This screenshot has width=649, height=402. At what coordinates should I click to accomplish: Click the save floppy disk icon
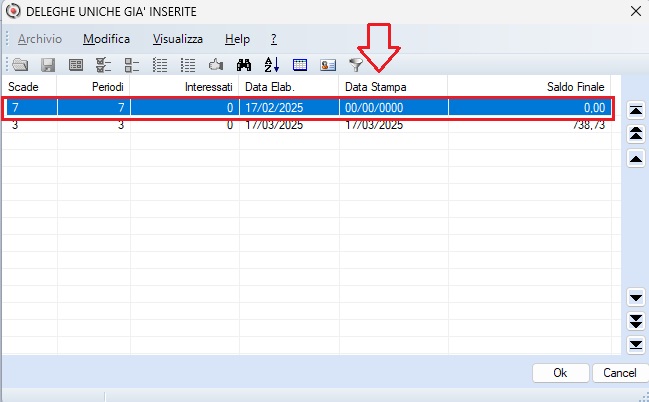pos(48,65)
